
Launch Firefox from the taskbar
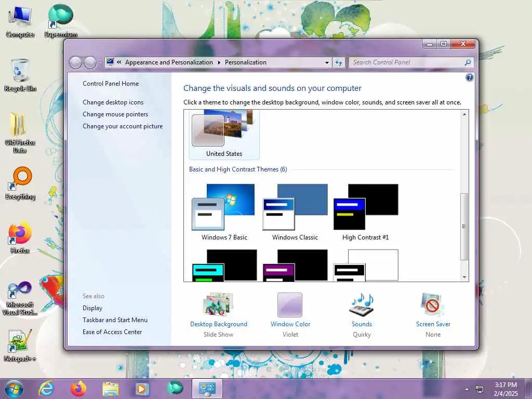pos(78,389)
